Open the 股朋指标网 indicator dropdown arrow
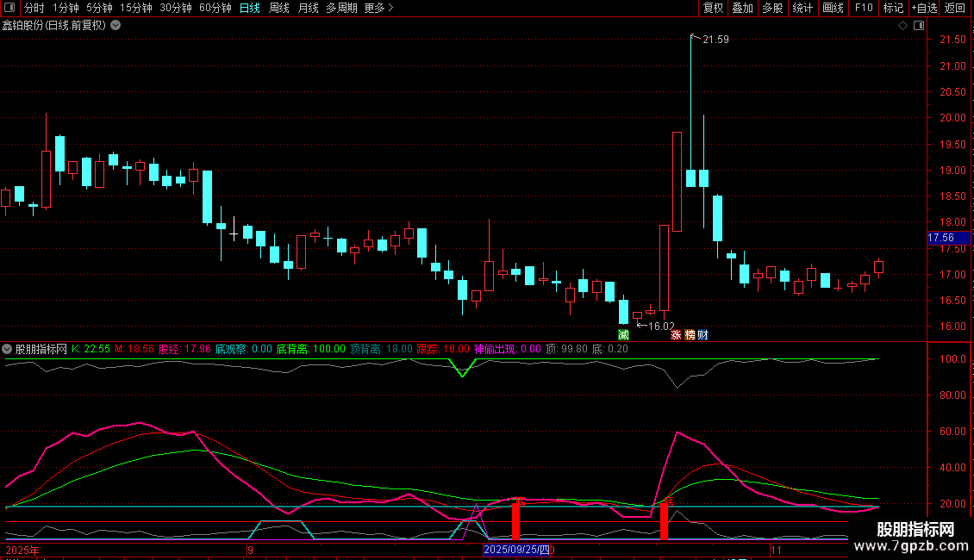Image resolution: width=974 pixels, height=560 pixels. (8, 350)
